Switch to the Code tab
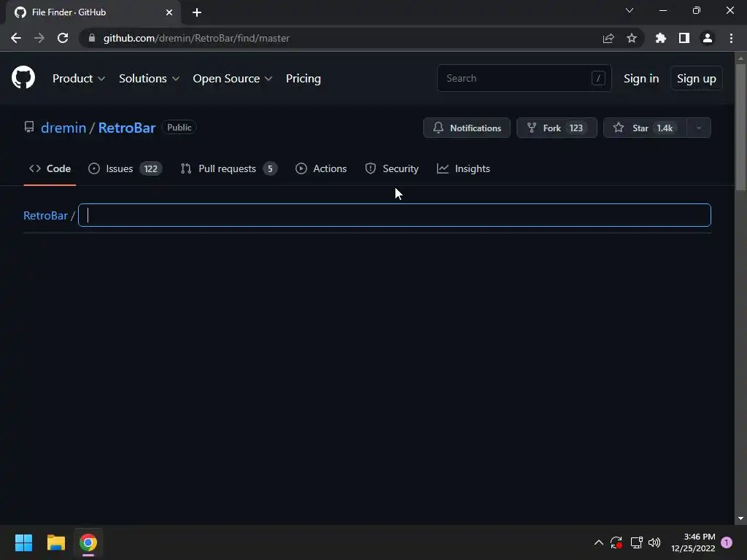747x560 pixels. coord(50,168)
